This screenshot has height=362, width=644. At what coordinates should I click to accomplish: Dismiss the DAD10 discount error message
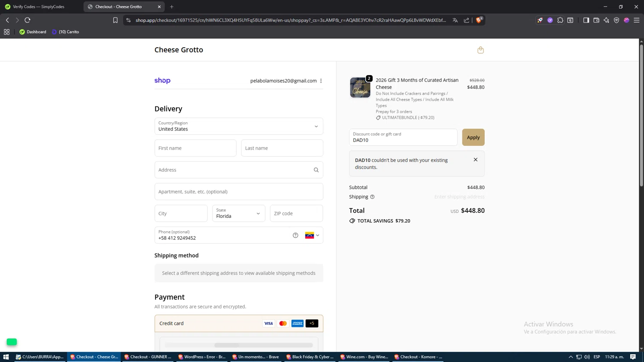coord(475,160)
